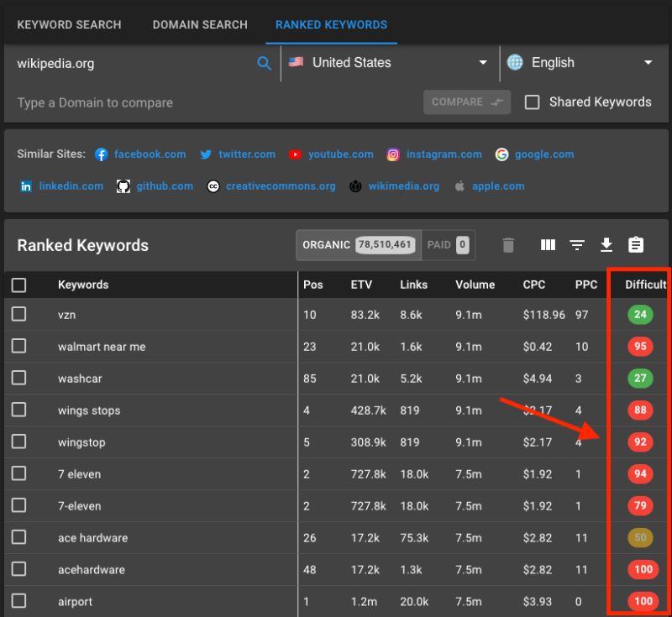Click the airport keyword text

[75, 602]
